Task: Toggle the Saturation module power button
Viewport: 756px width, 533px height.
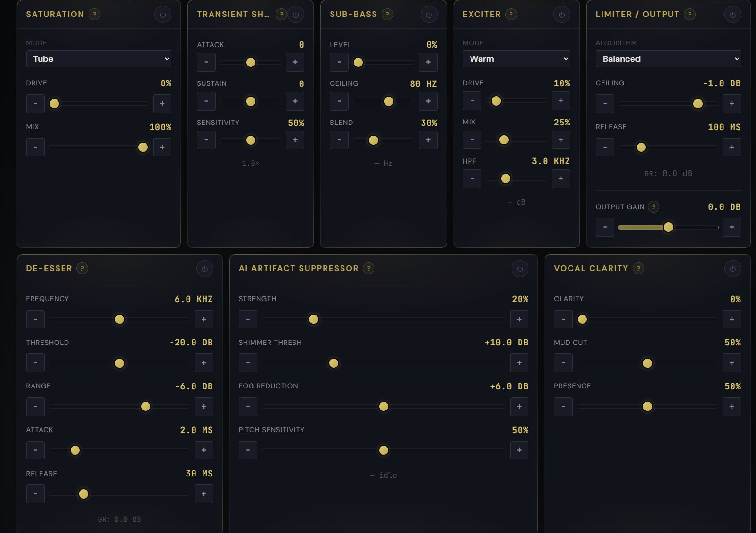Action: click(x=163, y=14)
